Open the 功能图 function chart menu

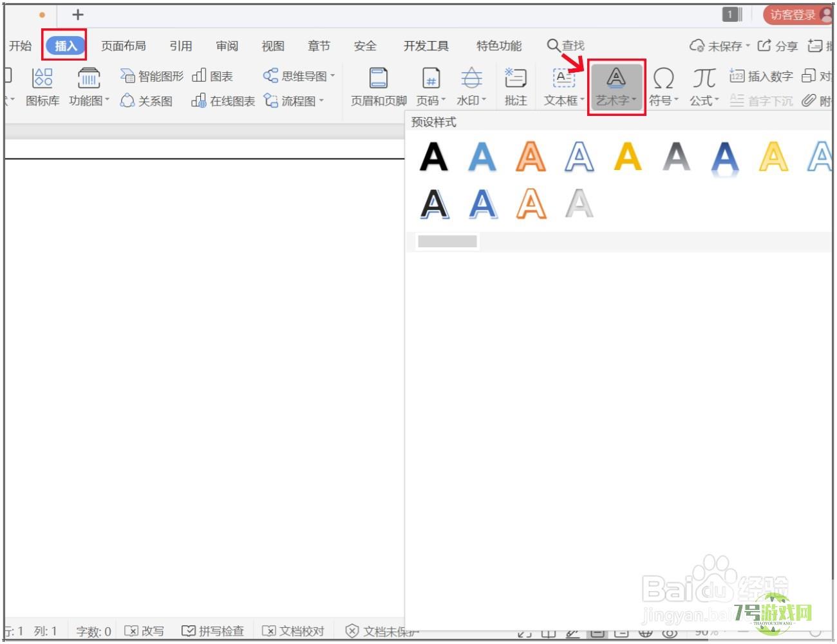point(89,87)
